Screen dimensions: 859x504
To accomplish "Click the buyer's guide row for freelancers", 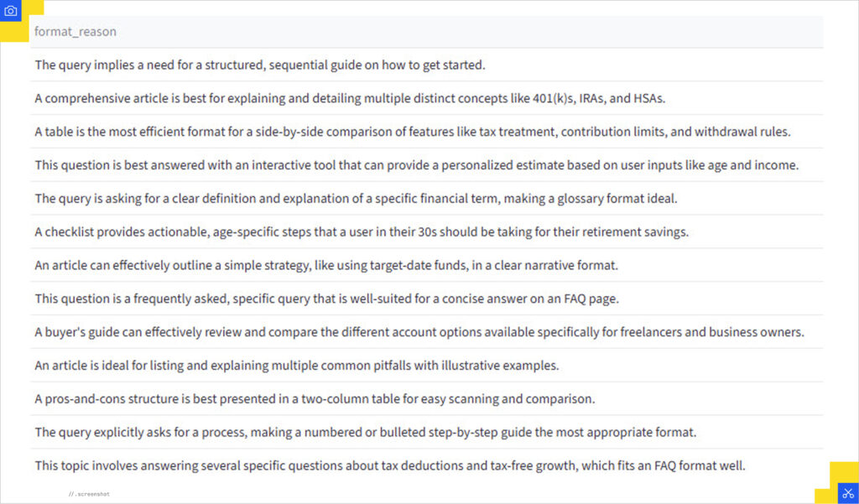I will (419, 332).
